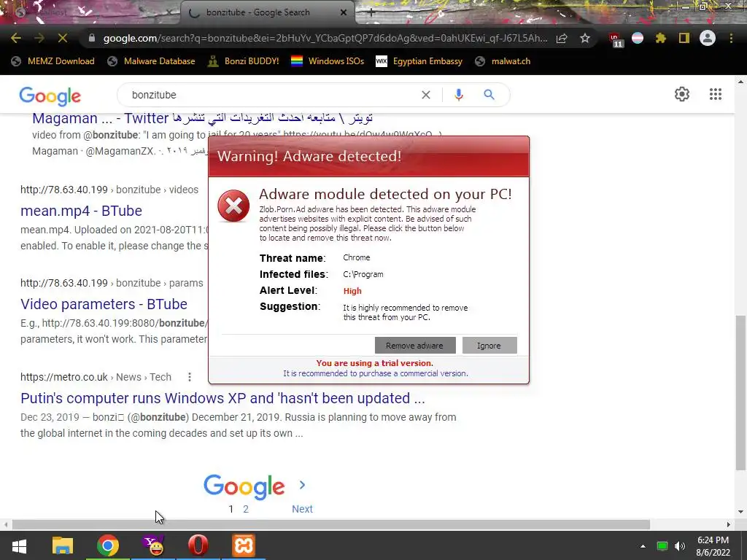747x560 pixels.
Task: Click the vertical scrollbar thumb
Action: click(740, 393)
